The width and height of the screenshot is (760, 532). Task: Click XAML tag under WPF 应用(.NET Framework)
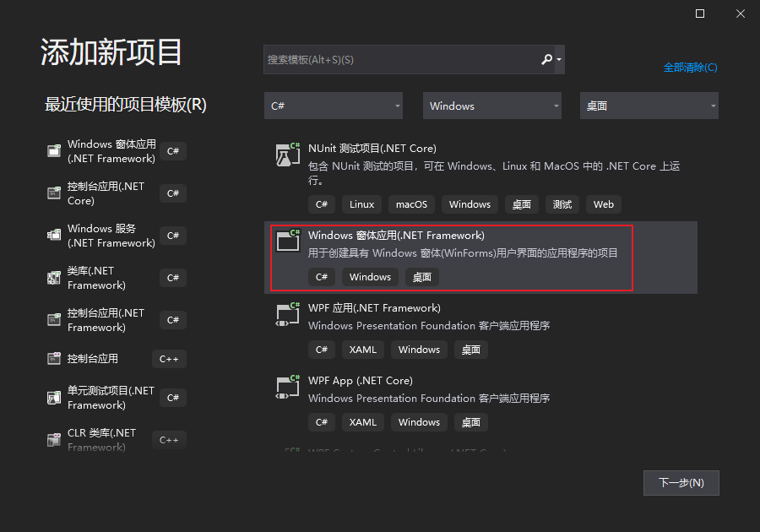(x=363, y=350)
